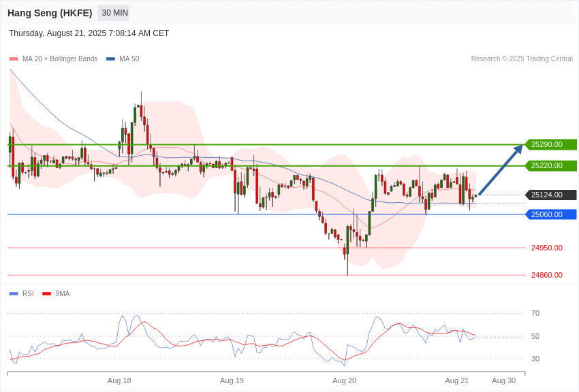This screenshot has height=392, width=579.
Task: Click the 24860.00 support level label
Action: click(x=547, y=275)
